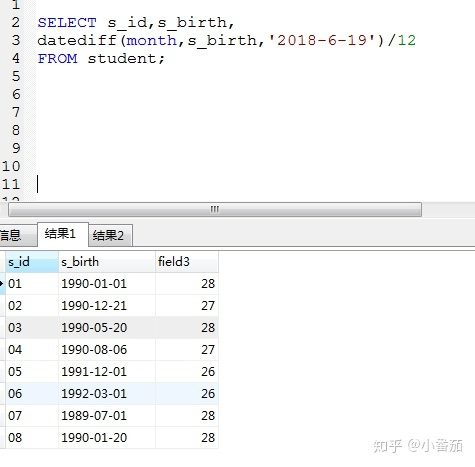Select field3 value in row 01

(187, 284)
